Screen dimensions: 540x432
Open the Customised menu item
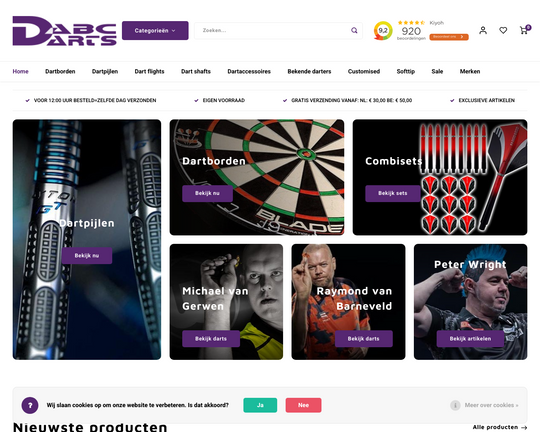pos(364,71)
